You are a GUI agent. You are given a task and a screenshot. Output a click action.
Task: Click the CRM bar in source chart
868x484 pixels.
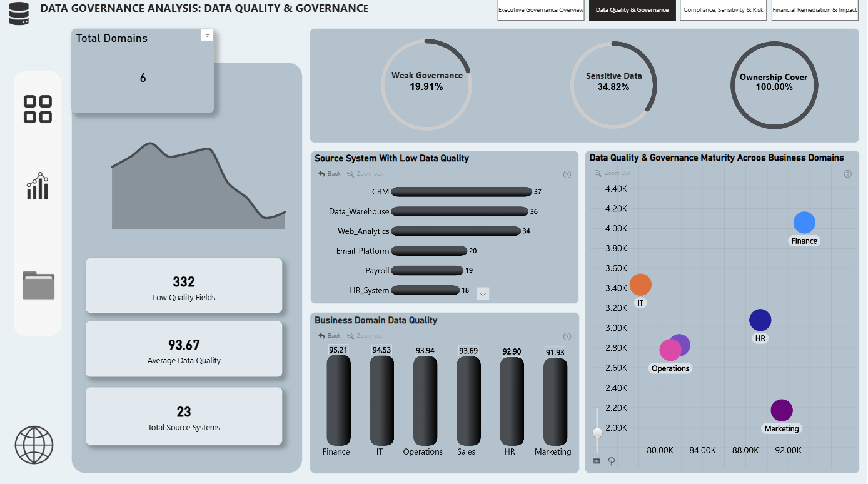[x=461, y=191]
